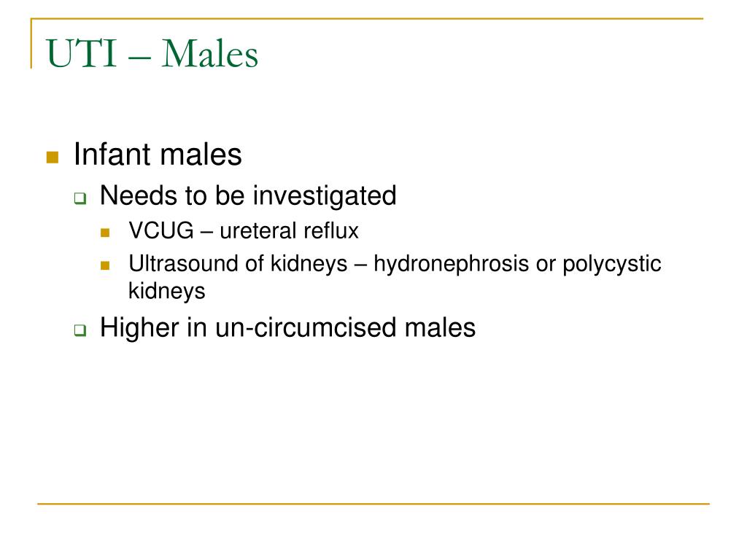
Task: Click the word "UTI" in the title
Action: click(x=82, y=53)
